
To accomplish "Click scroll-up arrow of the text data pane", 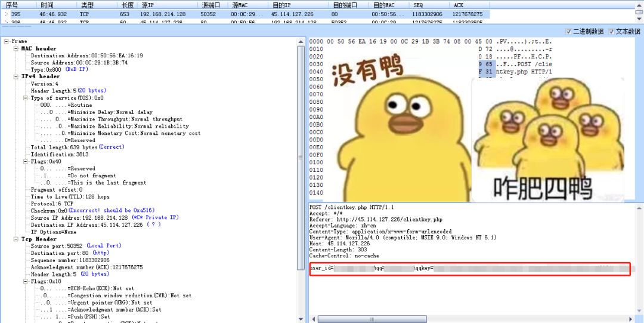I will pyautogui.click(x=639, y=207).
